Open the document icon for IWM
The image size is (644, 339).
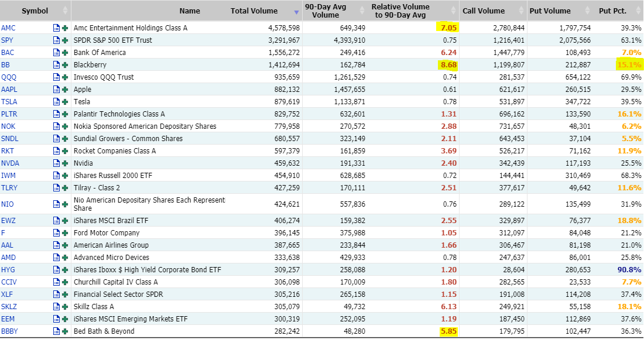(56, 176)
